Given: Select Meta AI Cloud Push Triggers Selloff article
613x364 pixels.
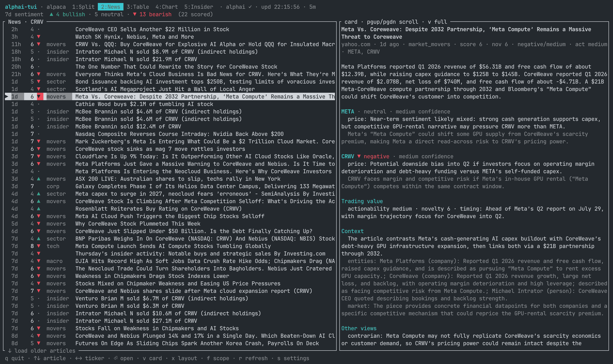Looking at the screenshot, I should point(170,216).
